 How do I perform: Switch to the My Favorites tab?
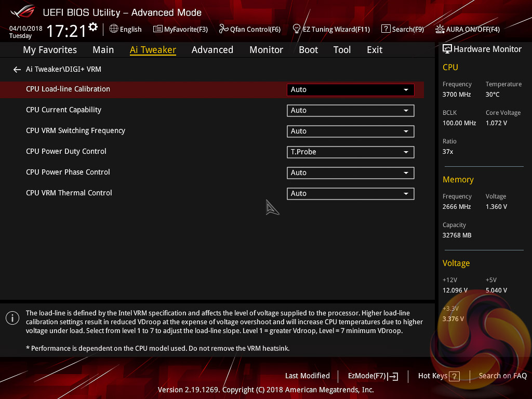coord(50,50)
